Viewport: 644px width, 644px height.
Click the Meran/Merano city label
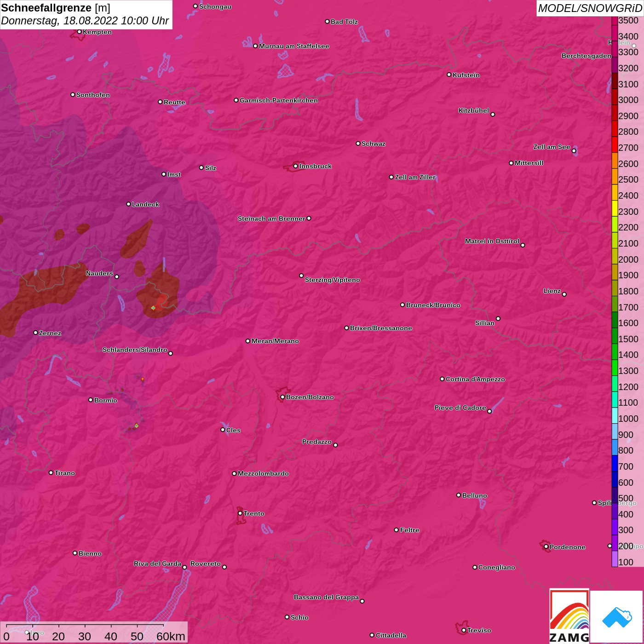pos(275,341)
